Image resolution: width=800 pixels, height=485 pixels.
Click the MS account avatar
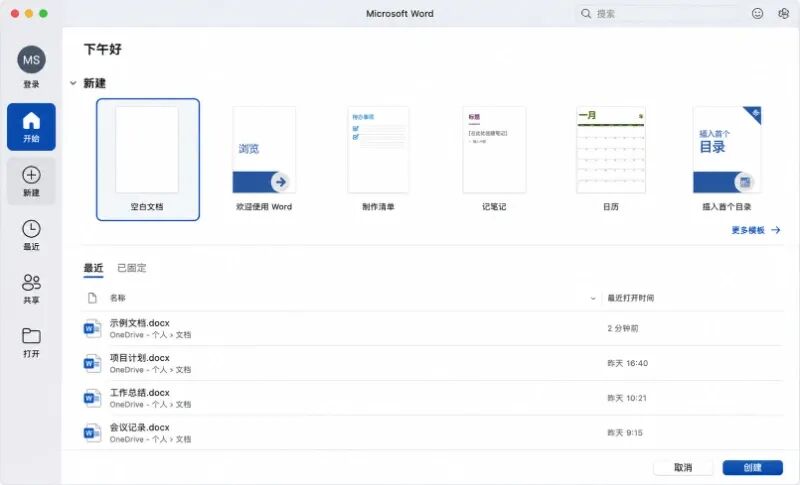pos(31,60)
